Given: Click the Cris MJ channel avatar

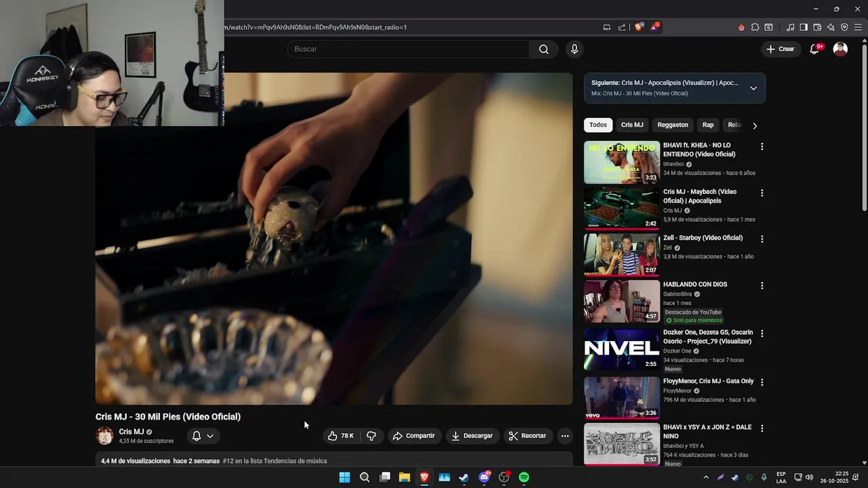Looking at the screenshot, I should point(104,436).
